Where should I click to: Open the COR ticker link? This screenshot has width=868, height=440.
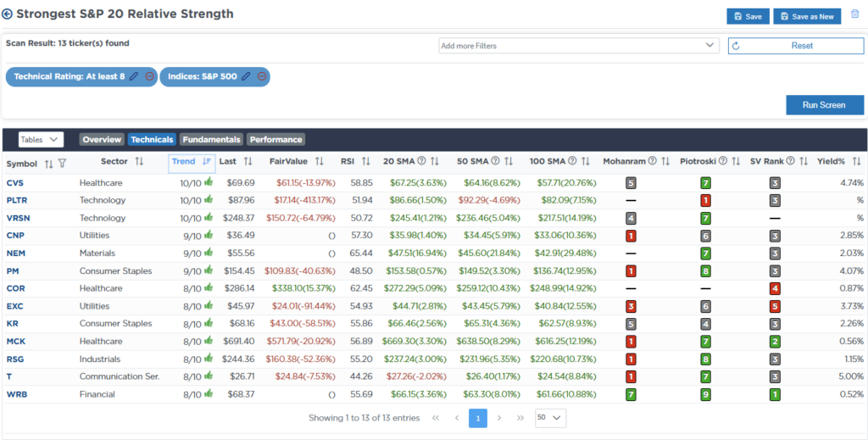[15, 288]
